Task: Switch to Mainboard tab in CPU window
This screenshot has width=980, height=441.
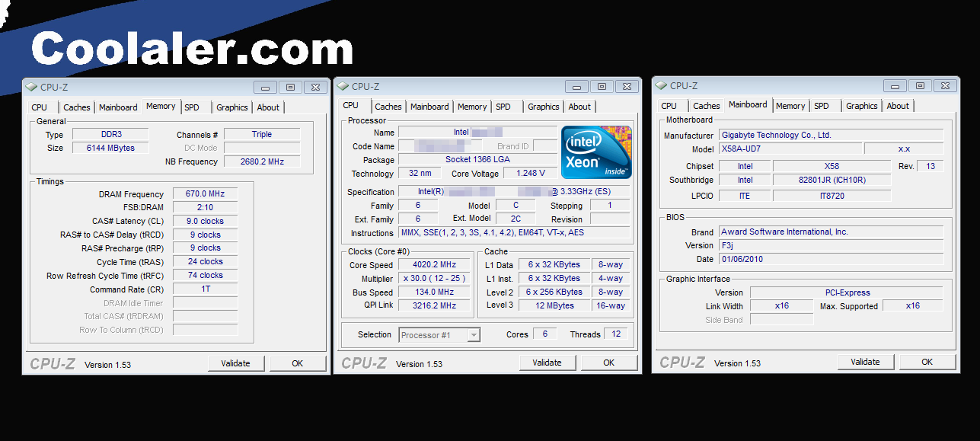Action: [x=429, y=107]
